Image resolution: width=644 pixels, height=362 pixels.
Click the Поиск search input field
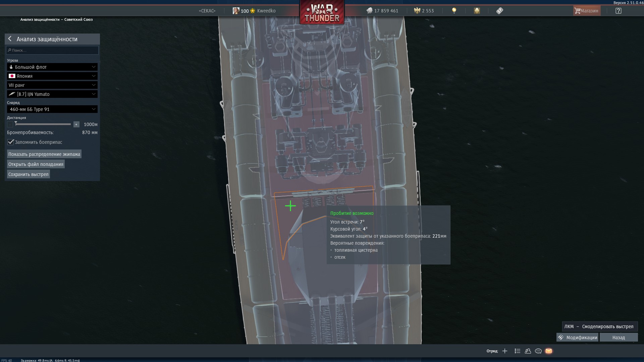[x=52, y=50]
